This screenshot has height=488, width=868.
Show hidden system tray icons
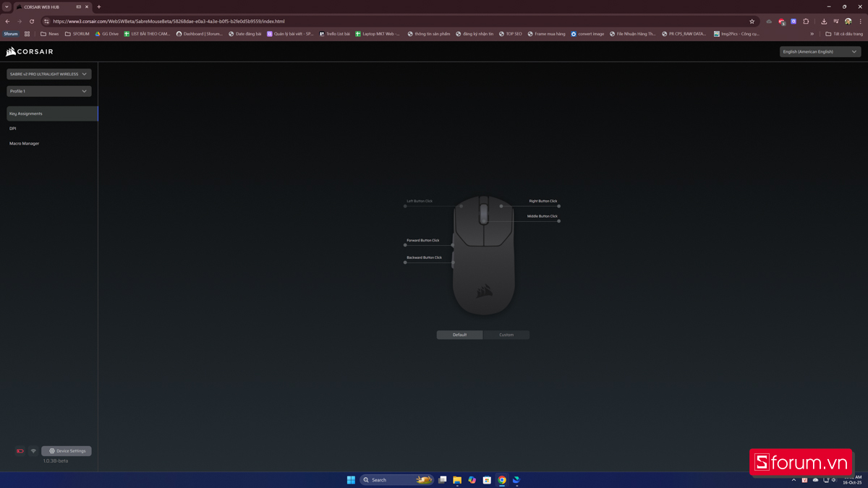(x=793, y=480)
